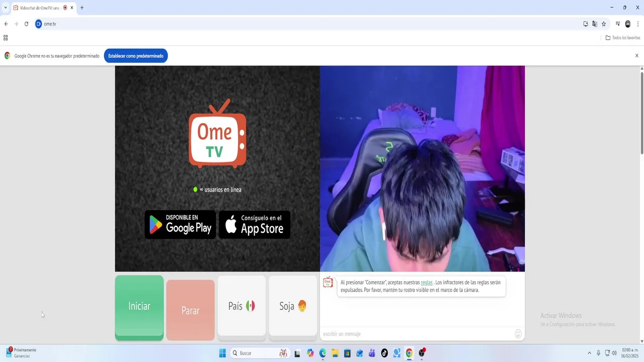
Task: Open the Windows Start menu
Action: pos(222,353)
